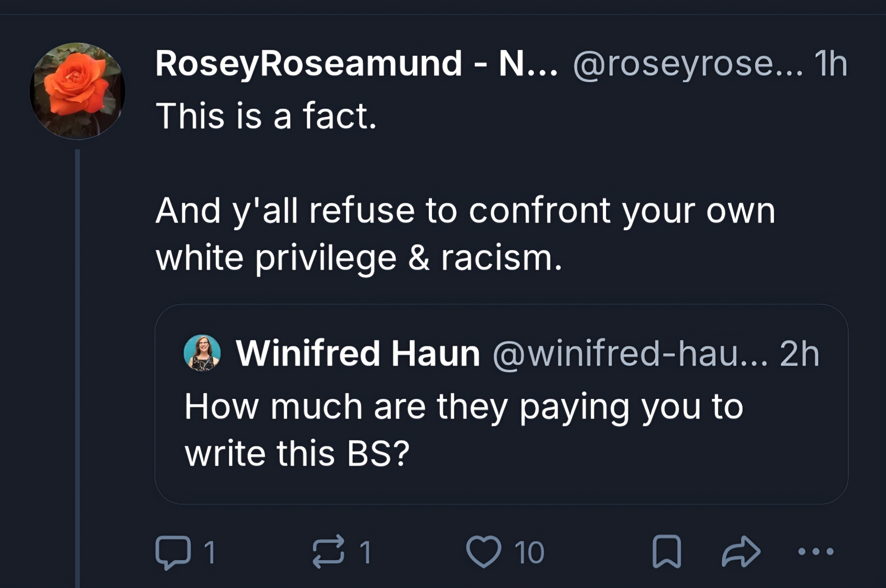
Task: Click the reply count number 1
Action: click(x=210, y=552)
